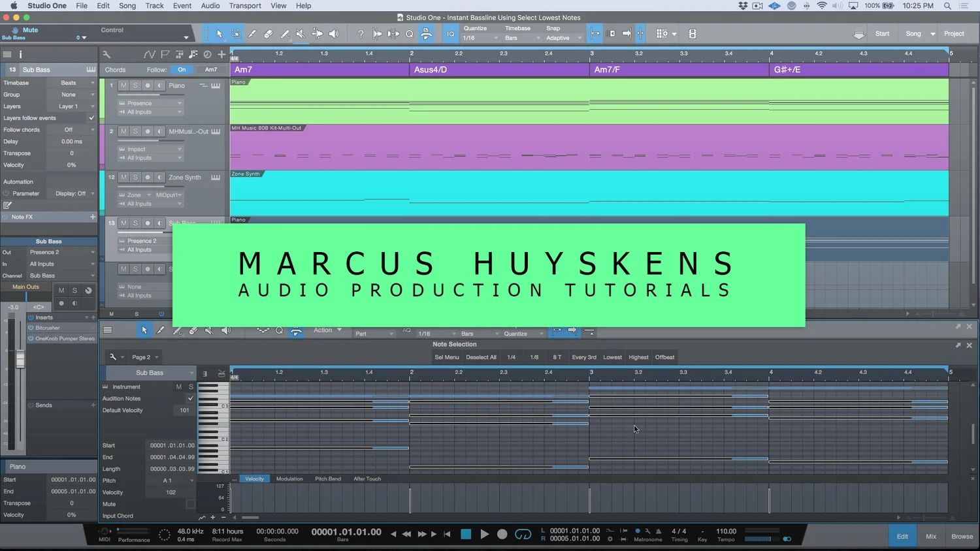Viewport: 980px width, 551px height.
Task: Open track list wrench settings icon
Action: coord(106,55)
